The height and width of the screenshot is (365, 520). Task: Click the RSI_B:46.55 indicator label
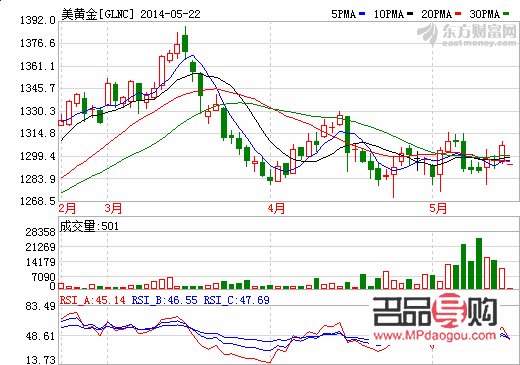click(x=165, y=300)
